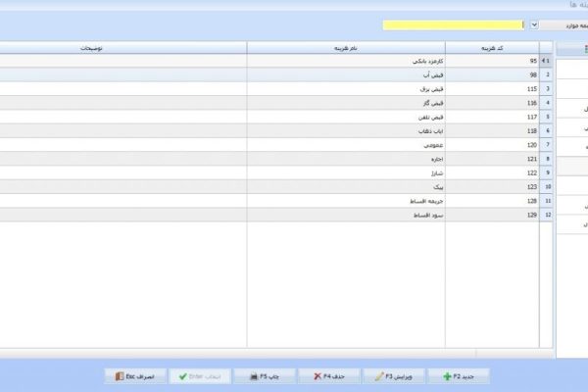Select the 'قبض آب' expense name cell
588x392 pixels.
(x=346, y=75)
